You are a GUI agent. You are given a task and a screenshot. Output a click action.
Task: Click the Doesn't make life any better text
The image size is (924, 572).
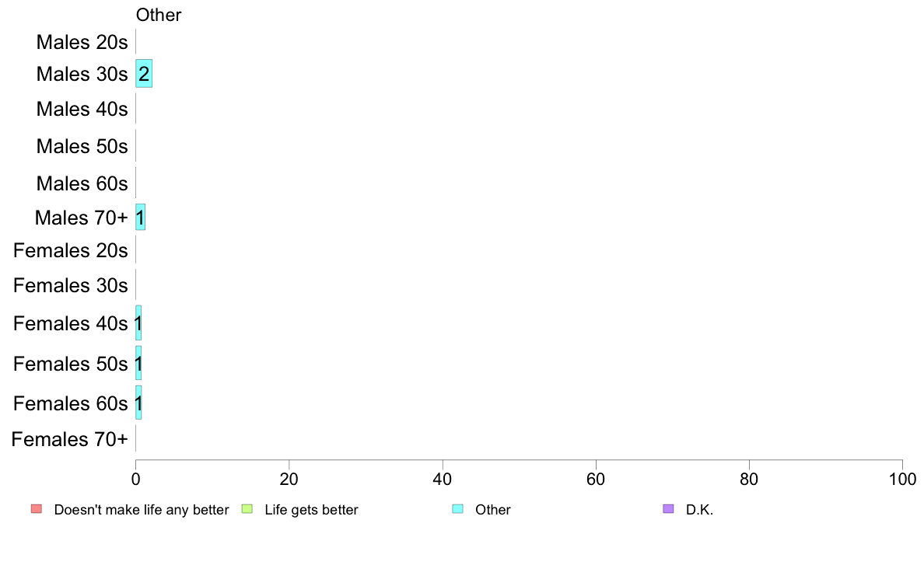[142, 510]
